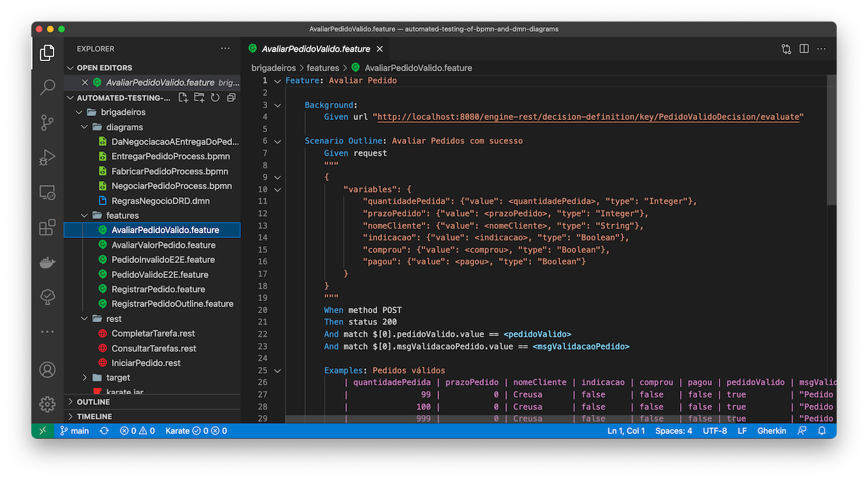Open the Extensions view
Viewport: 868px width, 480px height.
(x=46, y=227)
